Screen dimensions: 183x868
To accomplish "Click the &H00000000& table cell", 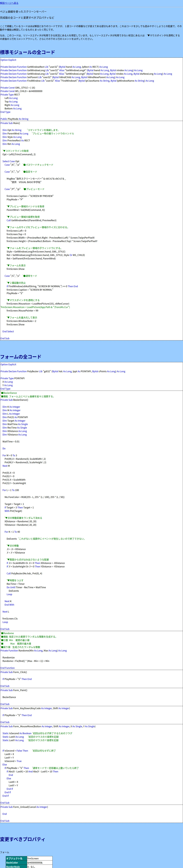I will tap(40, 863).
